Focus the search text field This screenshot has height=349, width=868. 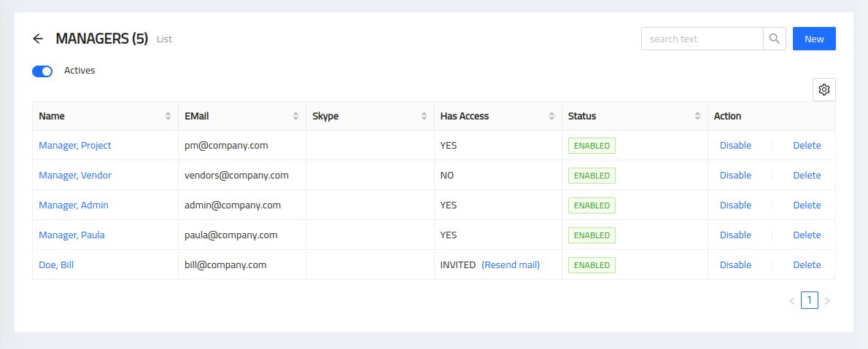[702, 39]
